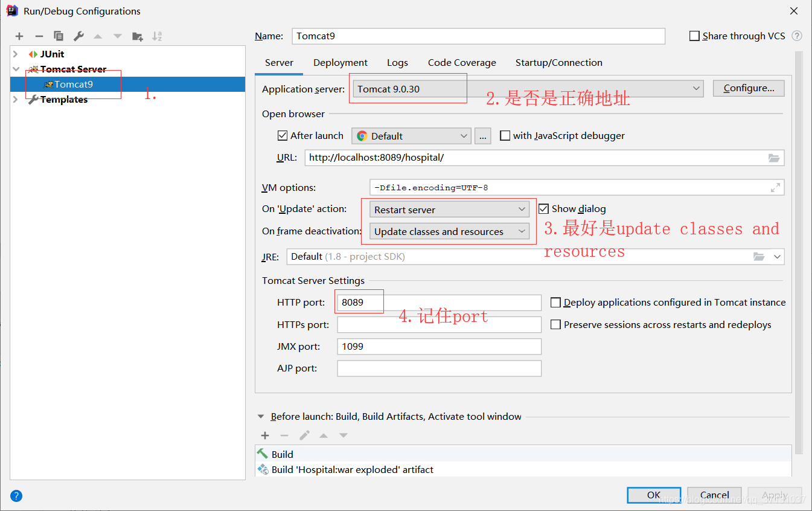Collapse the Tomcat Server tree node

pyautogui.click(x=16, y=69)
